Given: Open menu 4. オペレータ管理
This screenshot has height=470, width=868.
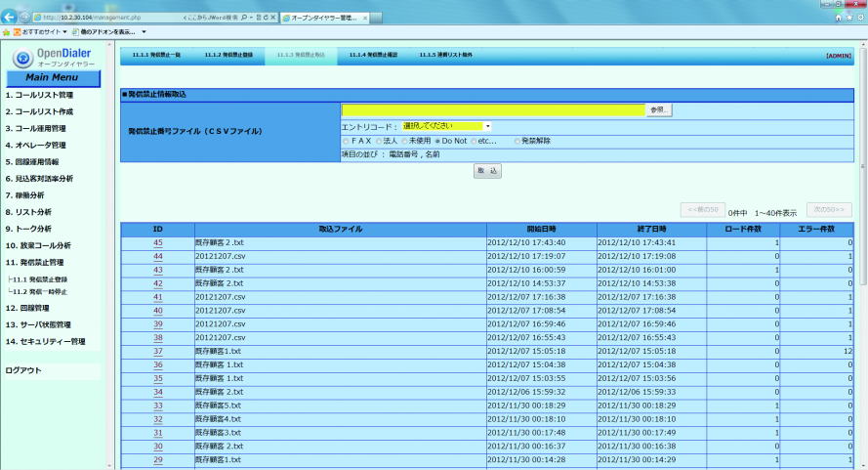Looking at the screenshot, I should point(35,146).
